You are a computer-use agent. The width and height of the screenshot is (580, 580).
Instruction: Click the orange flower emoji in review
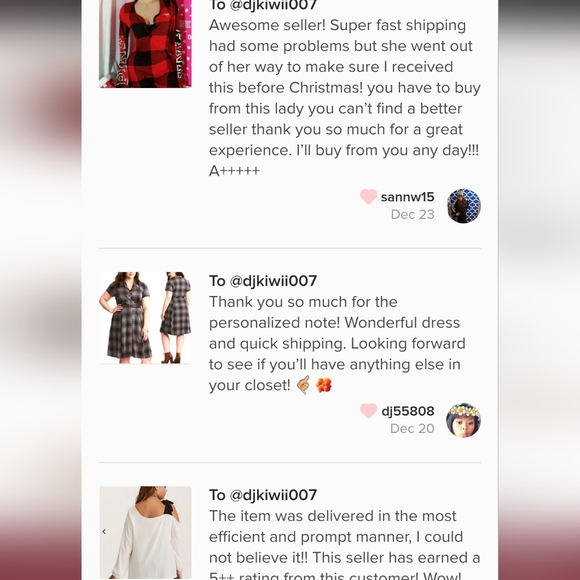323,385
